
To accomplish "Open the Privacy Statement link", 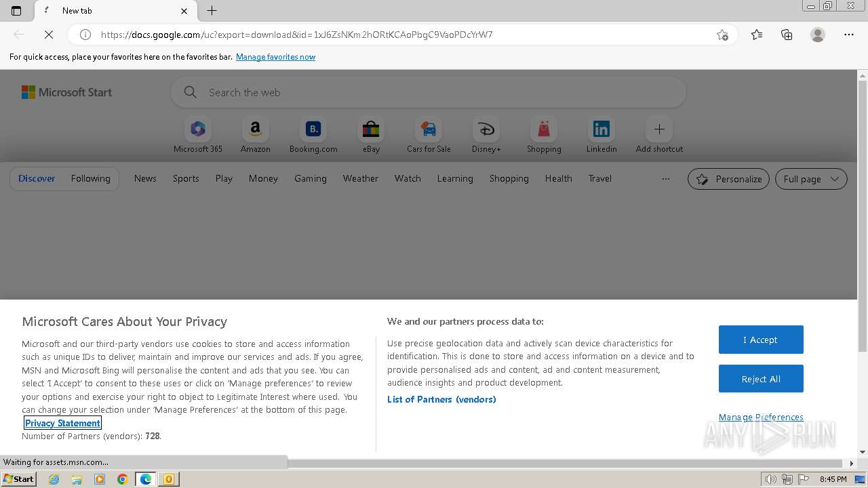I will coord(62,423).
